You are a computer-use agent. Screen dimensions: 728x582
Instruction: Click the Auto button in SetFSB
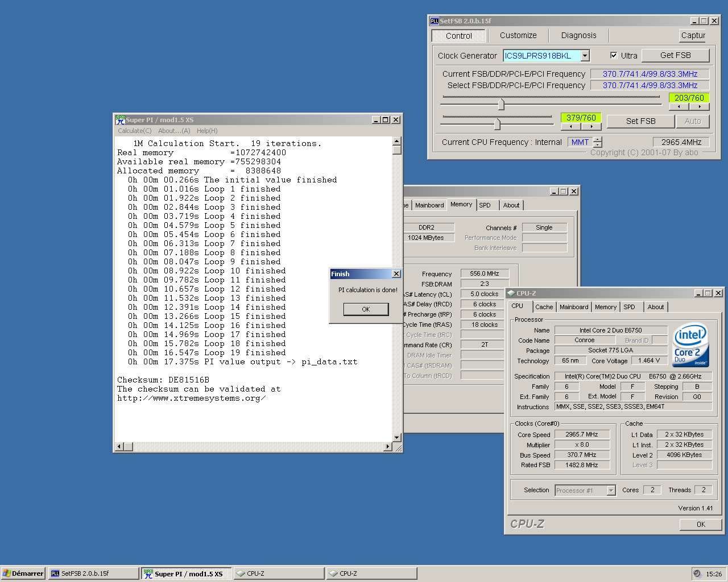tap(693, 121)
